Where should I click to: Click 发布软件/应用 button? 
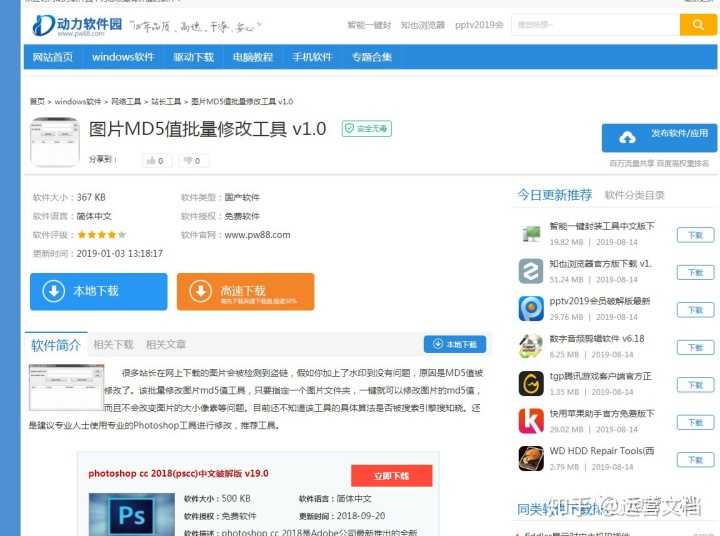659,137
